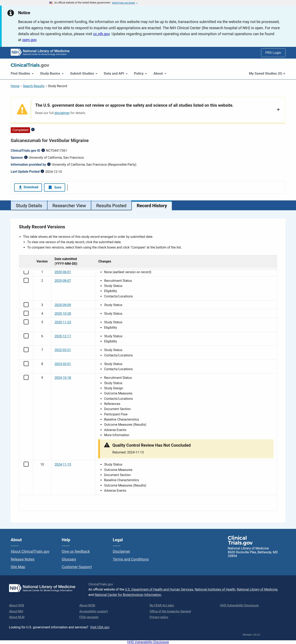Viewport: 296px width, 644px height.
Task: Open the Policy dropdown menu
Action: [x=140, y=74]
